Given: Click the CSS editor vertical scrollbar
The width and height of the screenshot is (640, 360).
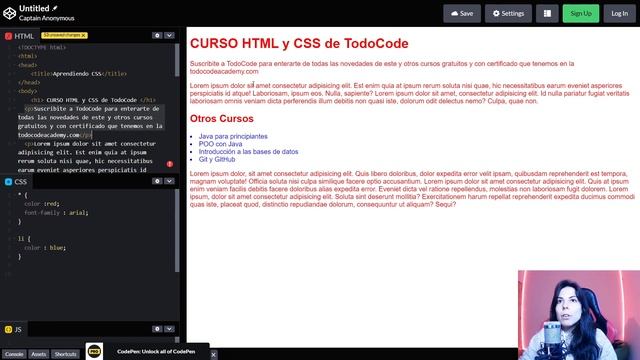Looking at the screenshot, I should click(177, 231).
